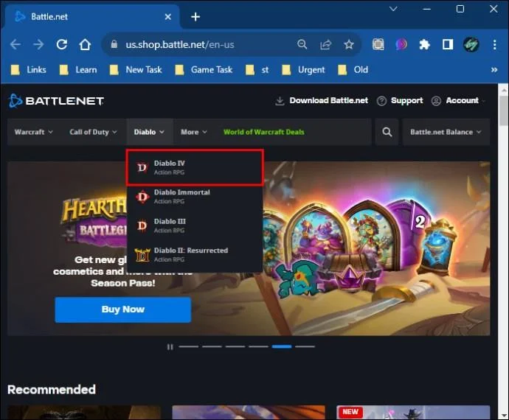509x420 pixels.
Task: Open the Urgent bookmark folder
Action: coord(303,70)
